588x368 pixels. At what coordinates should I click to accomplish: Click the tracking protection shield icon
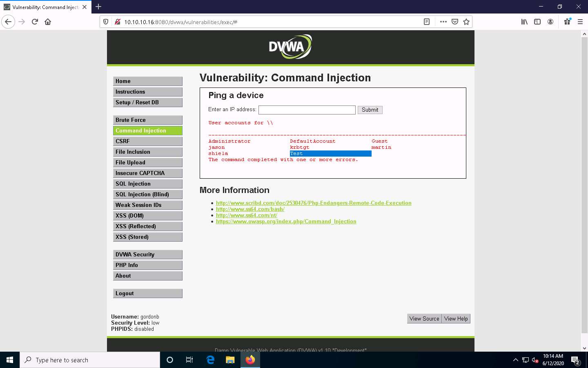(x=106, y=21)
